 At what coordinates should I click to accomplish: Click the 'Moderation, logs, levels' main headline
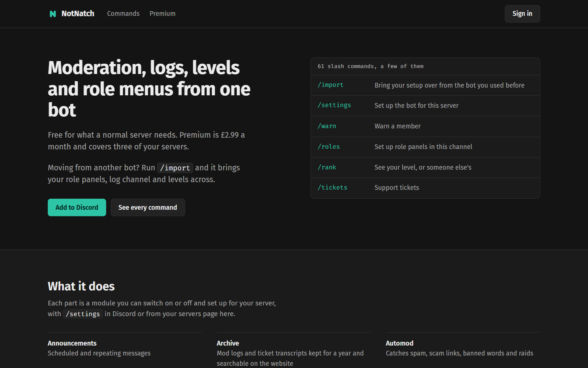click(149, 89)
